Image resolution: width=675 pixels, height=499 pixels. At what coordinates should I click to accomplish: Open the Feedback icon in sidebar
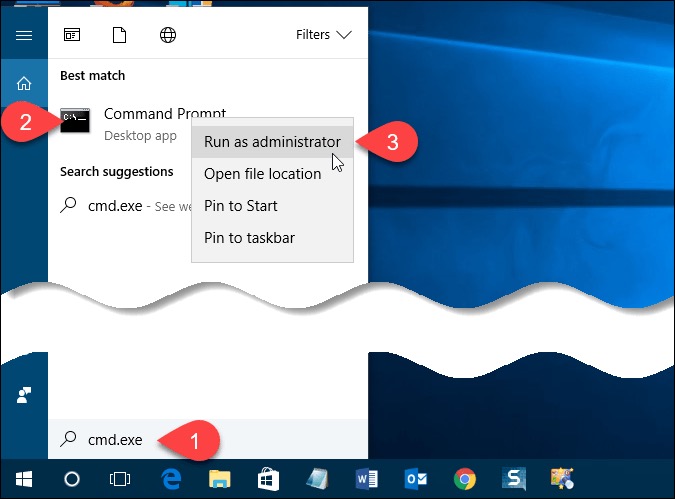(x=24, y=394)
